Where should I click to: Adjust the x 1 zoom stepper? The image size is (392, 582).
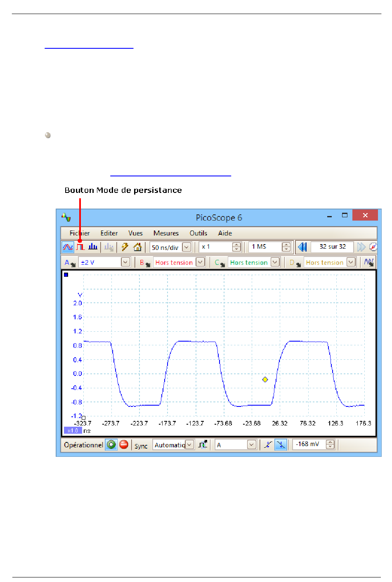click(x=236, y=247)
